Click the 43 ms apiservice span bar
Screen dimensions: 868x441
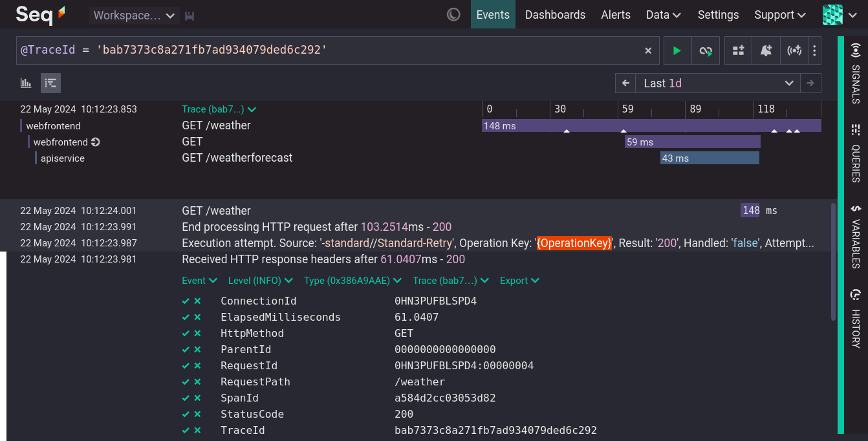(710, 158)
